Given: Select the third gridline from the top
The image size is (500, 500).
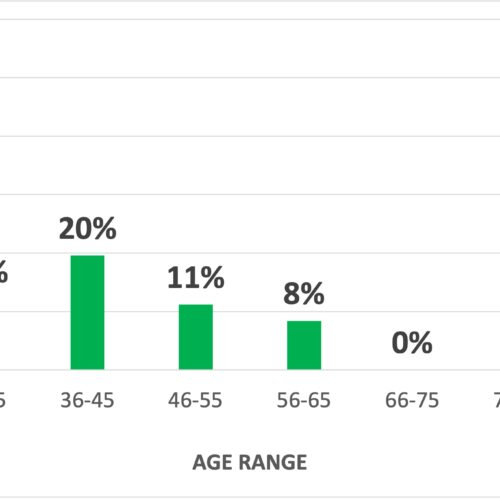Looking at the screenshot, I should [250, 136].
